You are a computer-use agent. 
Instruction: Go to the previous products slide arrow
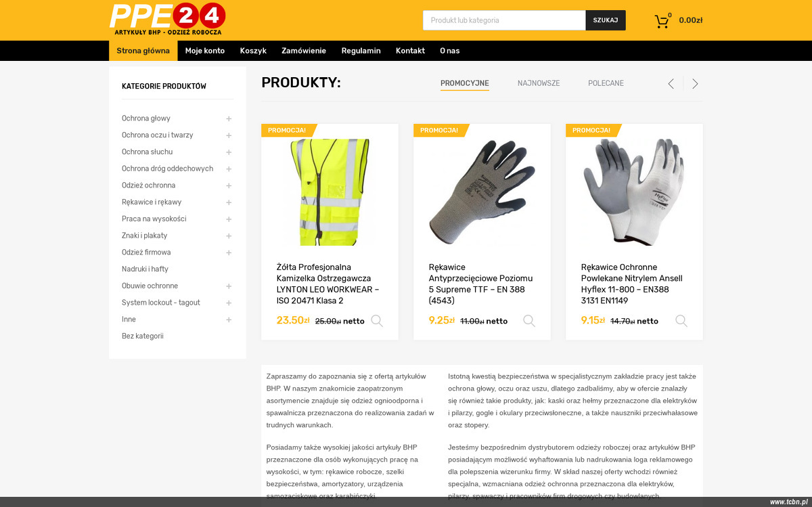click(671, 84)
